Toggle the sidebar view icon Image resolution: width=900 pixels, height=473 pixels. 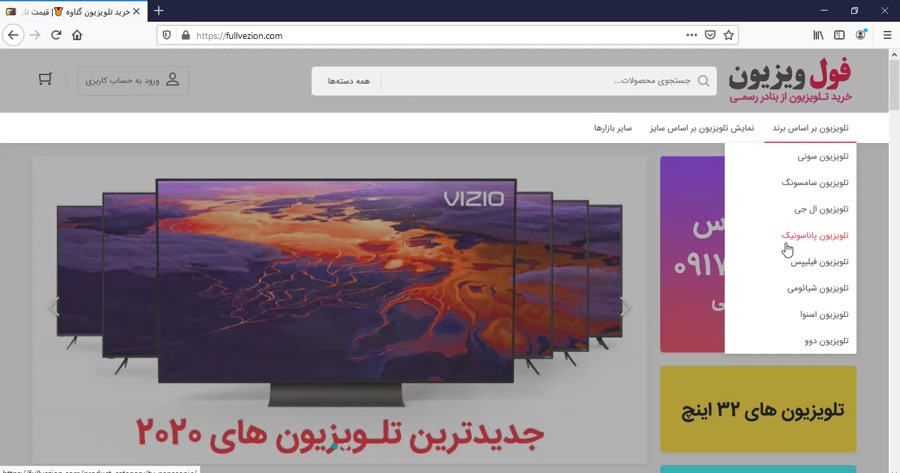839,35
